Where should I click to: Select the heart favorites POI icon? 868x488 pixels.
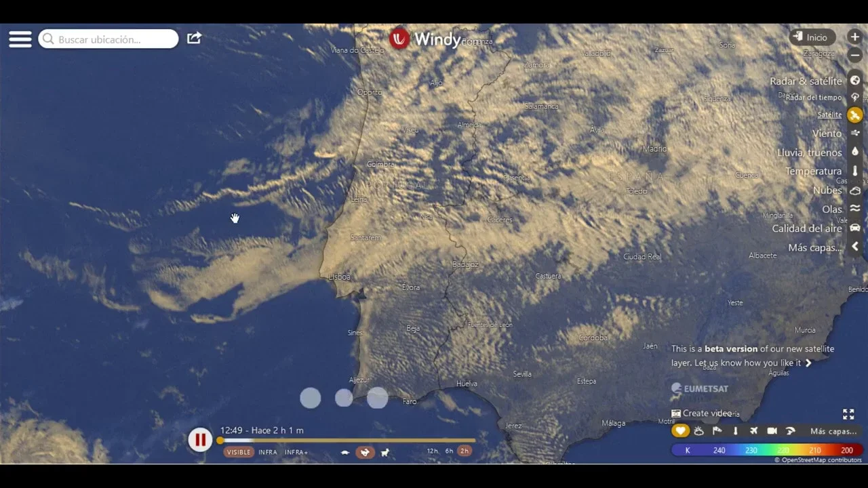[681, 430]
